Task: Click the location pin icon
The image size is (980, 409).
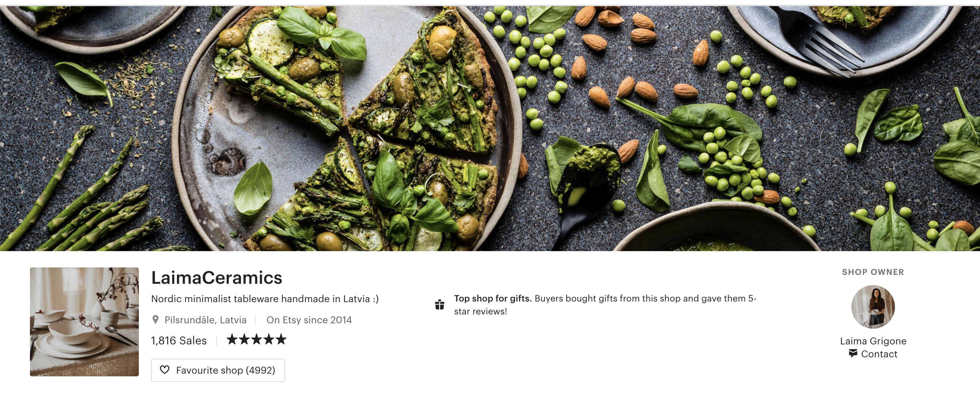Action: pos(155,320)
